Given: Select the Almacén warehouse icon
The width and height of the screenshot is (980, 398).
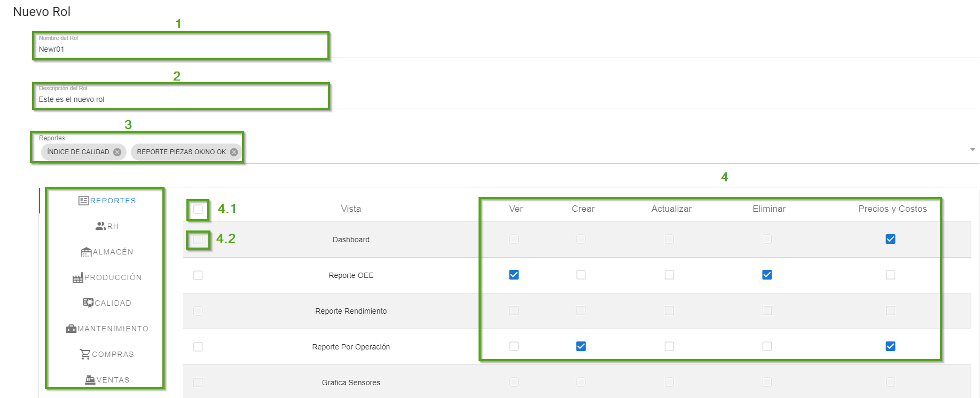Looking at the screenshot, I should (86, 252).
